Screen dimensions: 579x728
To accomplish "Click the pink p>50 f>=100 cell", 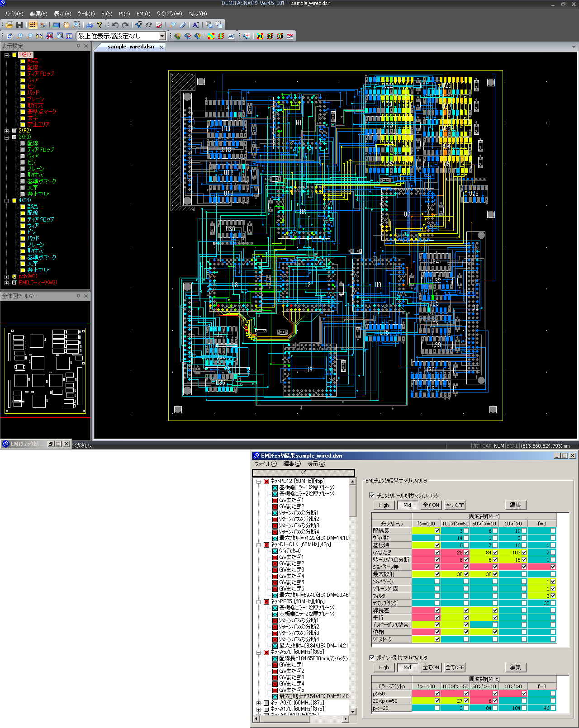I will [427, 694].
